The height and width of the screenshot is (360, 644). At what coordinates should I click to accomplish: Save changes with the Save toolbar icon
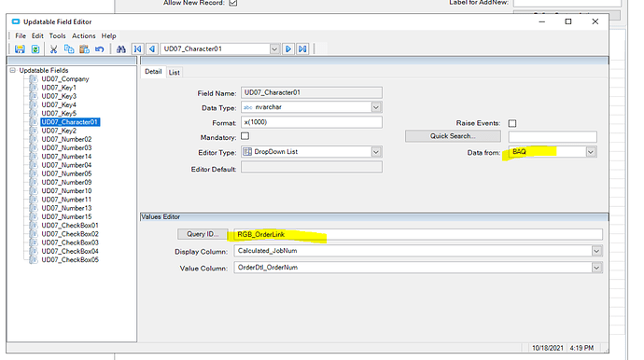click(x=20, y=49)
